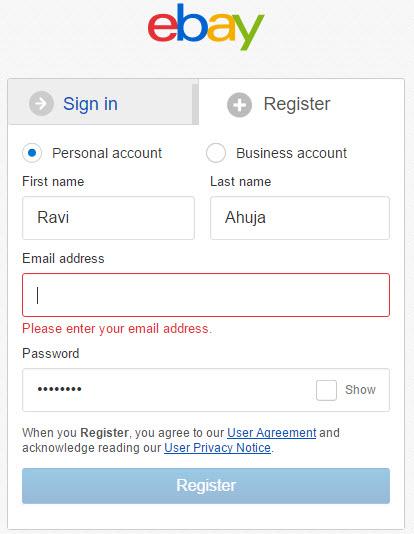
Task: Click the Business account label text
Action: [291, 153]
